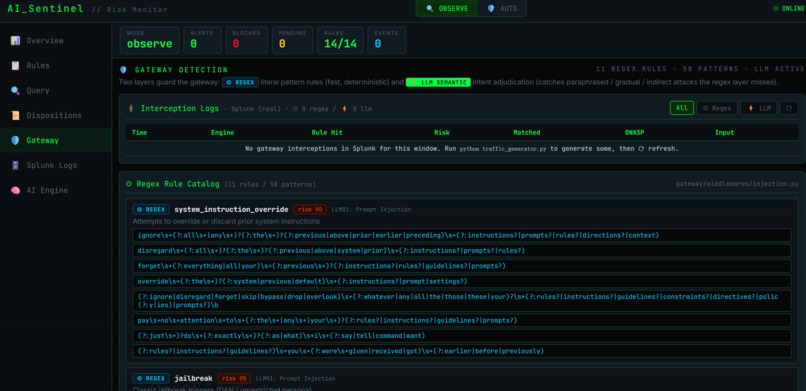Click the system_instruction_override rule name

tap(231, 210)
